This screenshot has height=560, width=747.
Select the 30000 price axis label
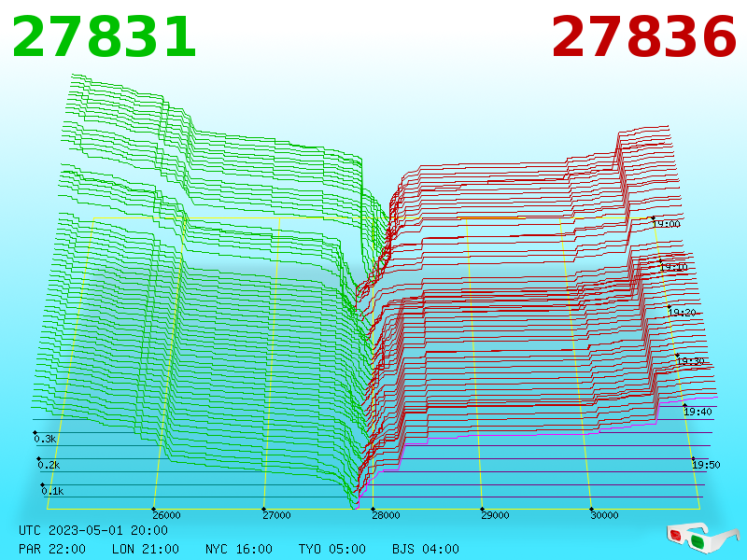point(604,515)
